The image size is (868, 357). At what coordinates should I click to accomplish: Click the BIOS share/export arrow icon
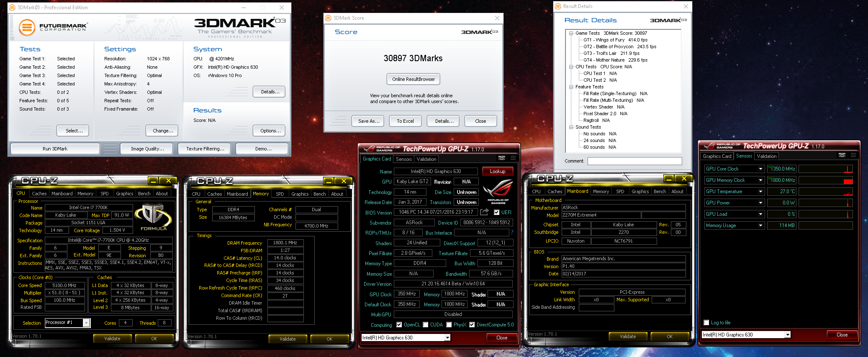484,212
